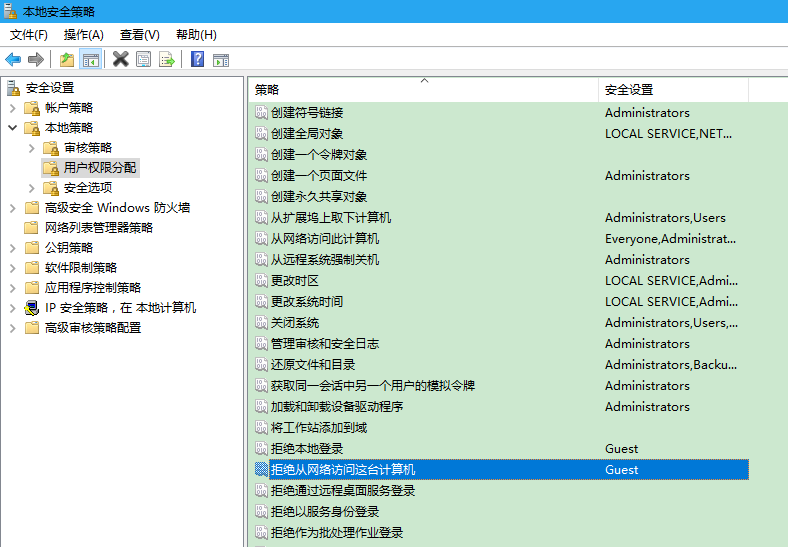Expand the 应用程序控制策略 tree node
The height and width of the screenshot is (547, 788).
click(13, 288)
